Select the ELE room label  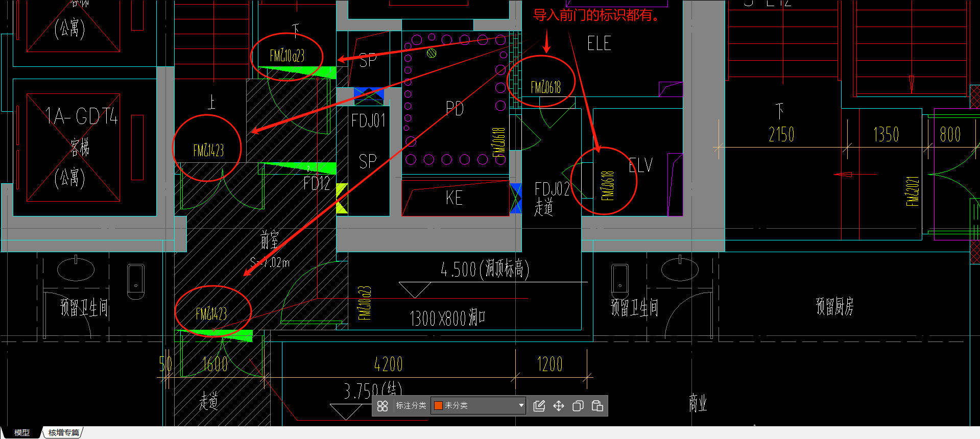(599, 43)
